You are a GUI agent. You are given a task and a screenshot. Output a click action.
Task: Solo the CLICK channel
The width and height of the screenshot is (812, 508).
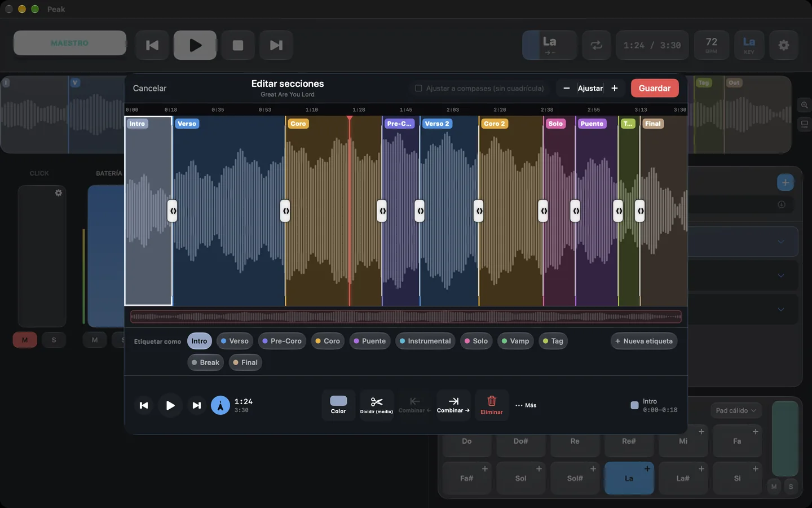[54, 340]
